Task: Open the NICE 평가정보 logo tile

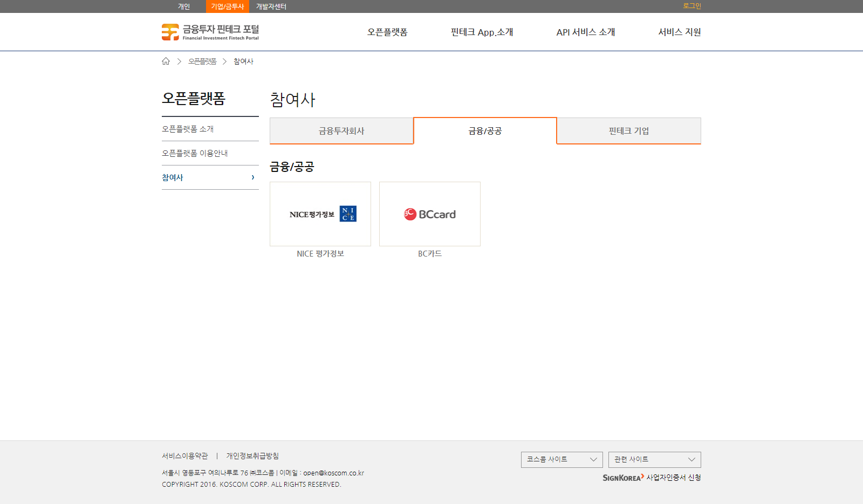Action: click(x=320, y=214)
